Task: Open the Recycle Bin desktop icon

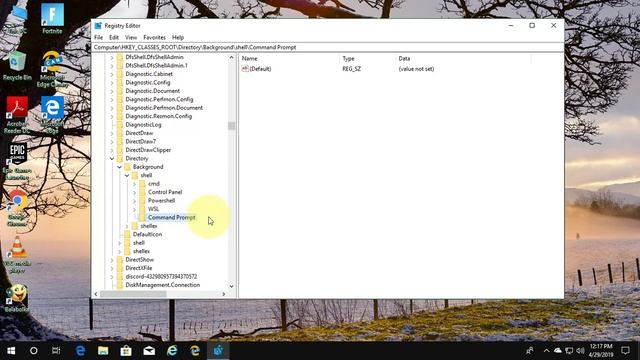Action: click(x=17, y=65)
